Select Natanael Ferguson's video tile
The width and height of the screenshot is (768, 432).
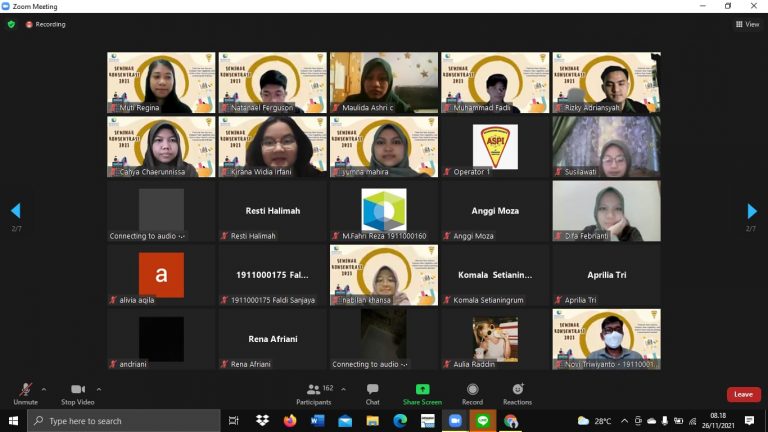click(x=272, y=83)
